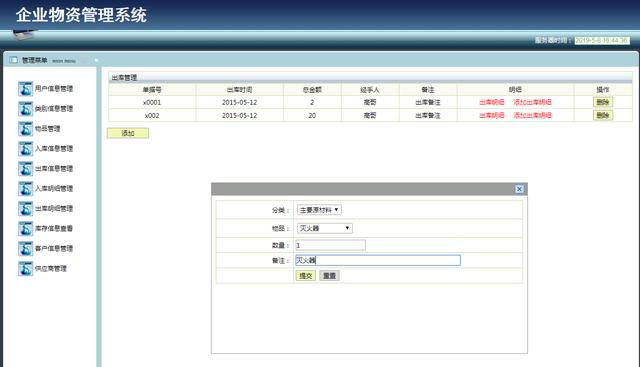Submit the form with 提交 button
Screen dimensions: 640x367
(306, 276)
